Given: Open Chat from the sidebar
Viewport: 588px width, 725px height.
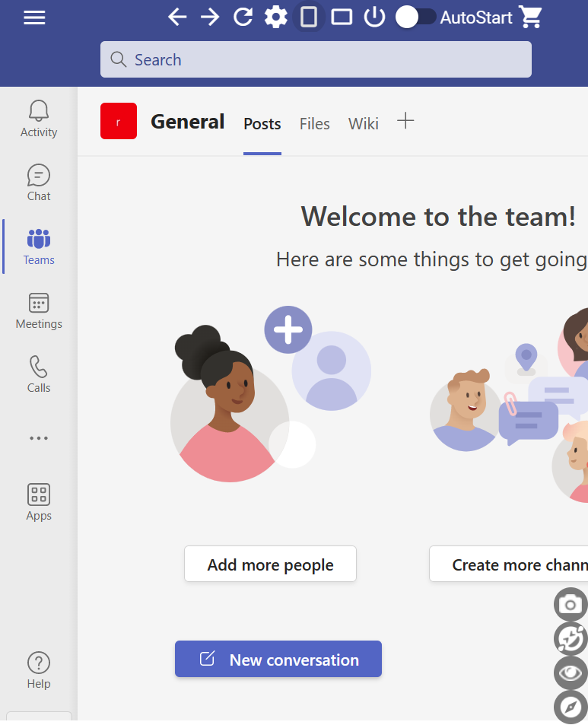Looking at the screenshot, I should tap(39, 183).
